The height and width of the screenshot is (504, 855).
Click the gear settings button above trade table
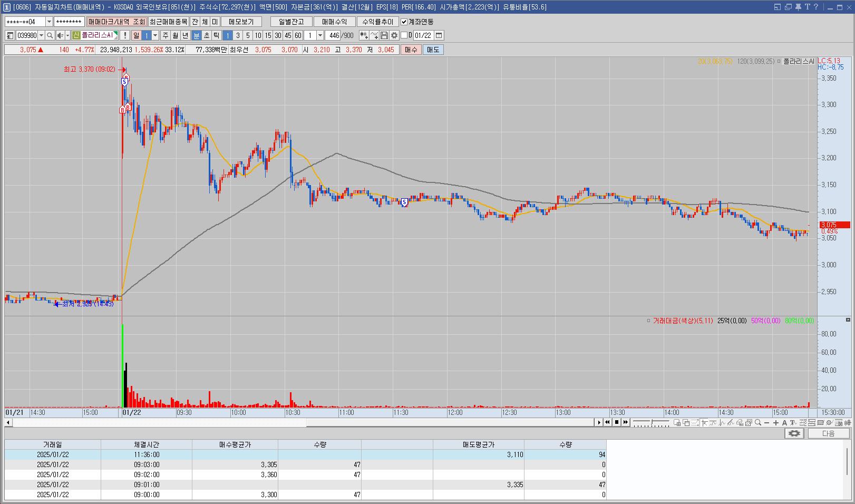pyautogui.click(x=794, y=433)
